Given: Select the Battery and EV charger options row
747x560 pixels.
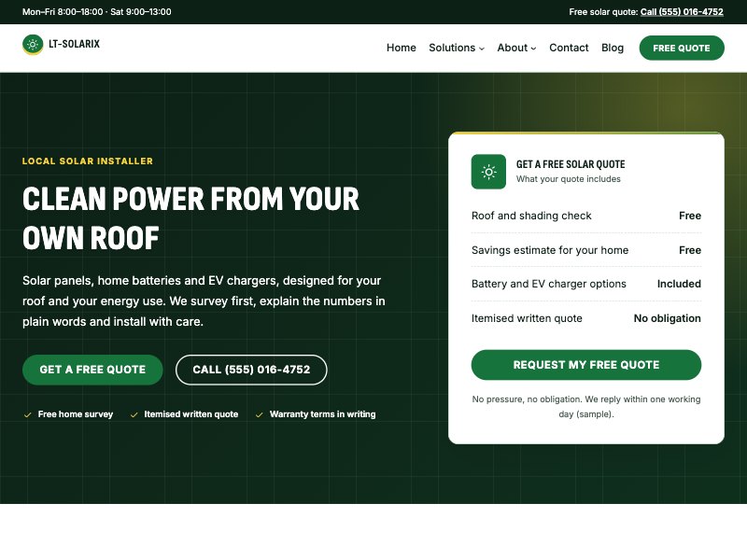Looking at the screenshot, I should pos(586,284).
